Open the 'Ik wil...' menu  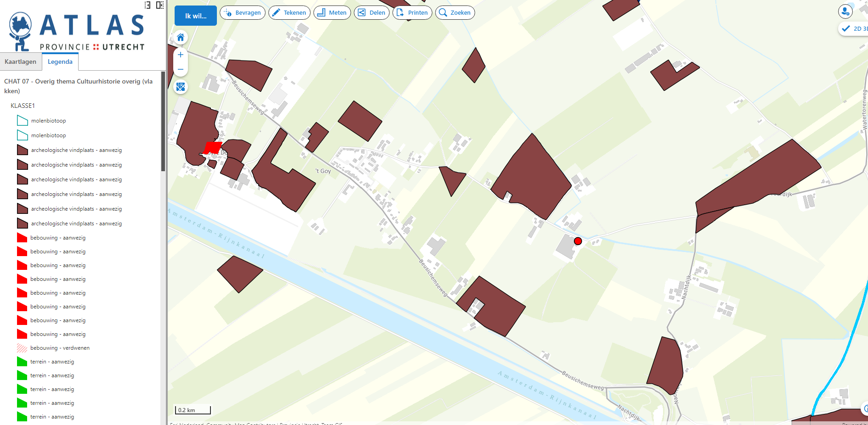[196, 16]
